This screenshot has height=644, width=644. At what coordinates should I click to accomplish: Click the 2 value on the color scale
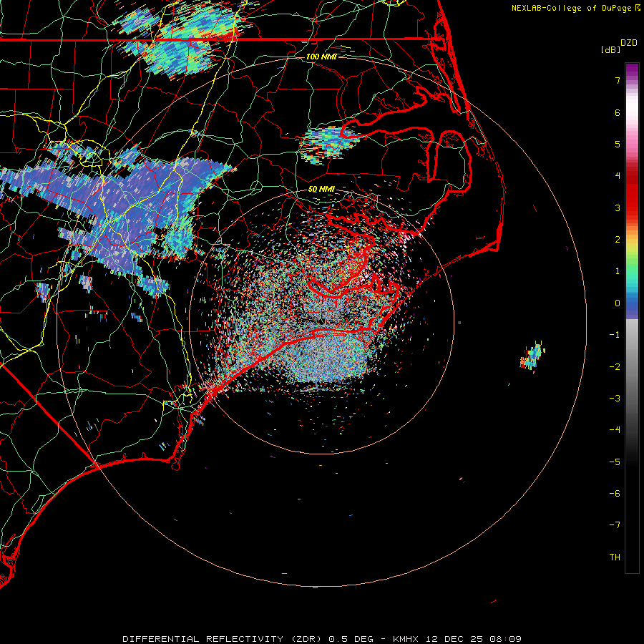[x=618, y=240]
